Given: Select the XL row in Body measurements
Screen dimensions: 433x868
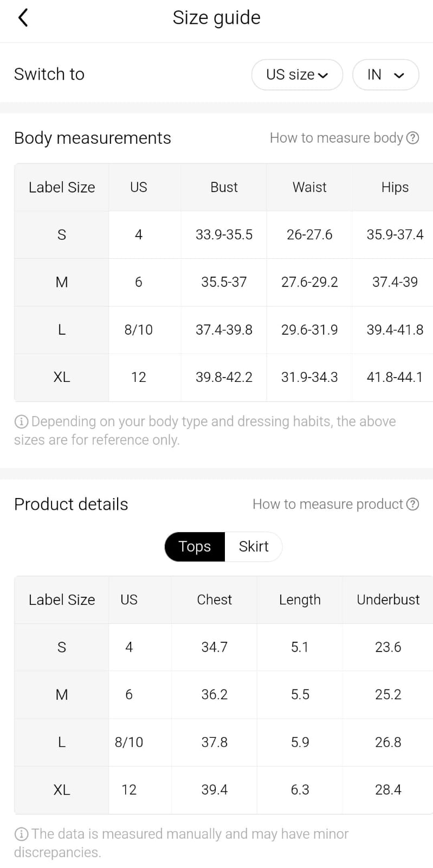Looking at the screenshot, I should coord(62,377).
